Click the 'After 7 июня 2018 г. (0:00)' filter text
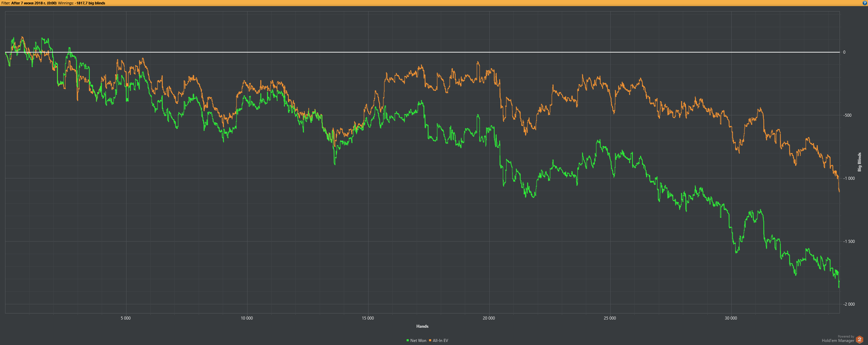The image size is (868, 345). point(34,3)
